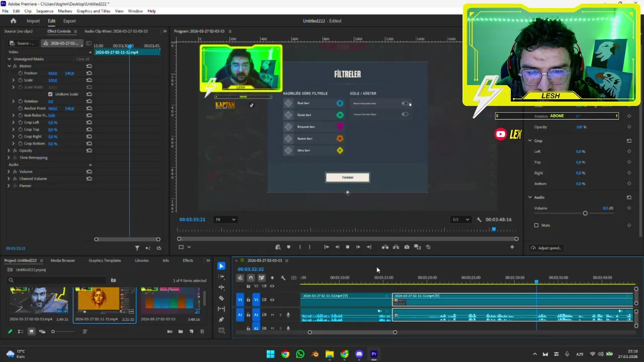
Task: Switch project panel to Icon view
Action: (x=31, y=331)
